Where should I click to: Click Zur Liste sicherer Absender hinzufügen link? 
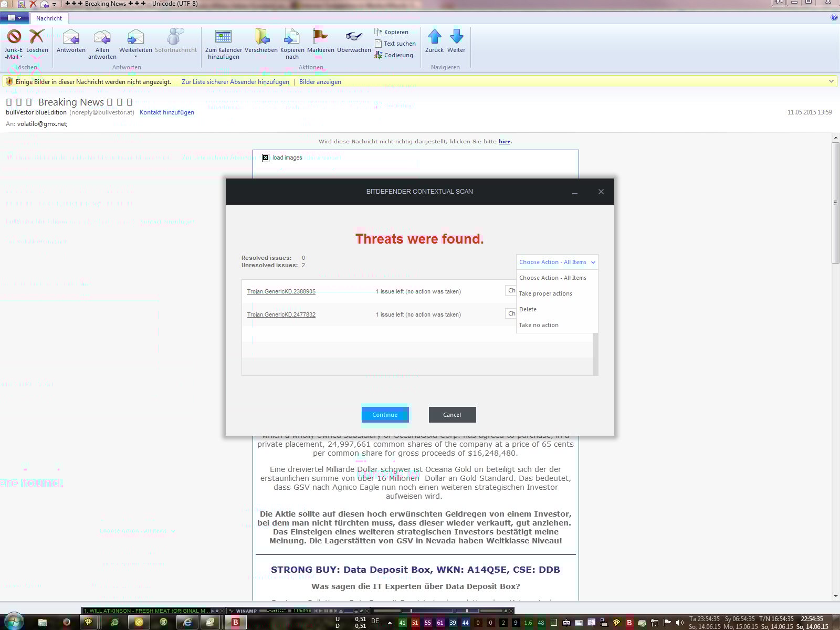[x=235, y=82]
